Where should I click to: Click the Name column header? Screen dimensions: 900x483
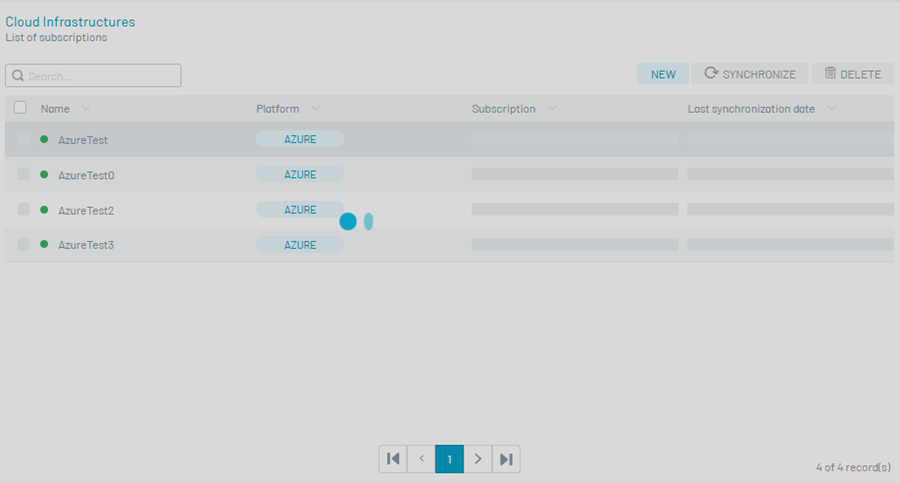click(x=55, y=109)
